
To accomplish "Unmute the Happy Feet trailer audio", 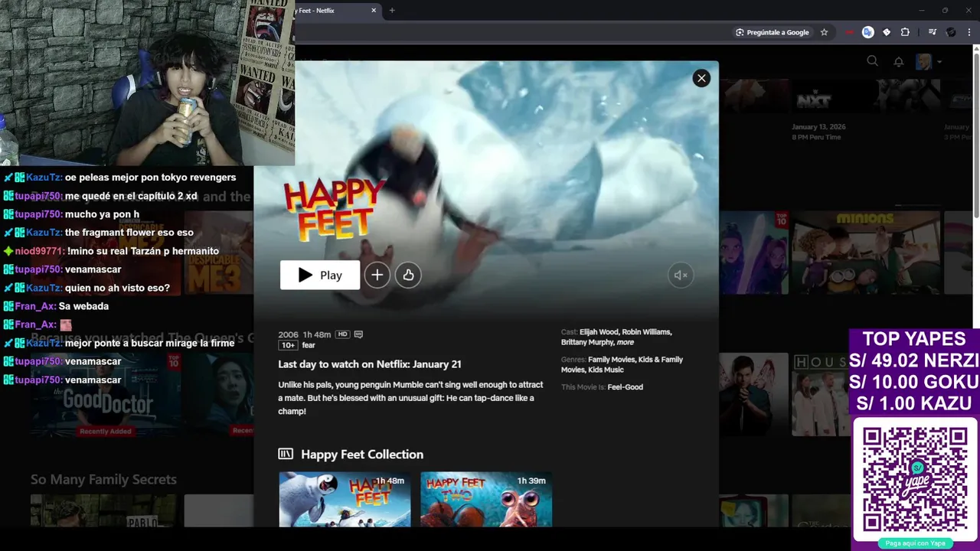I will point(681,275).
